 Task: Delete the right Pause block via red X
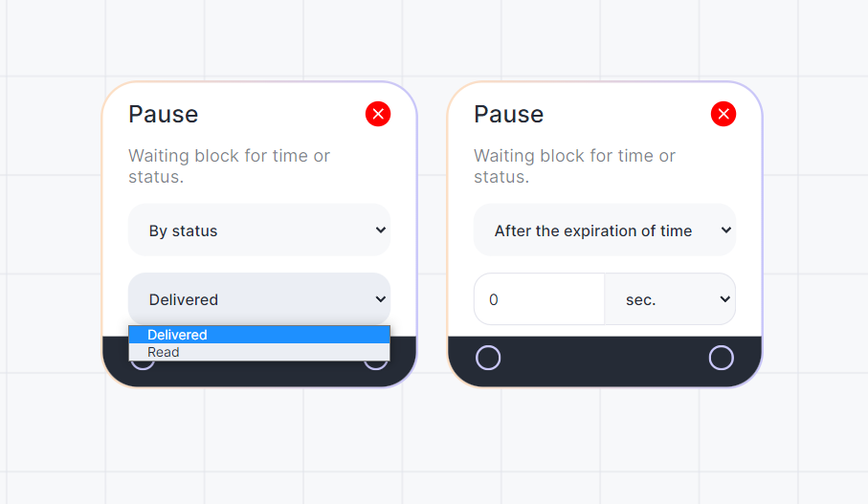(x=723, y=115)
